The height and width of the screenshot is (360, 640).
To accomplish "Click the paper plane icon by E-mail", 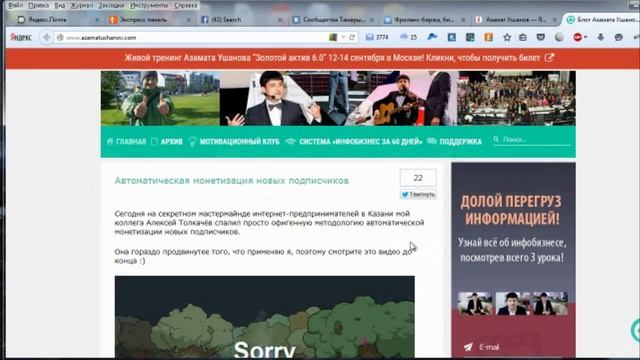I will [468, 347].
